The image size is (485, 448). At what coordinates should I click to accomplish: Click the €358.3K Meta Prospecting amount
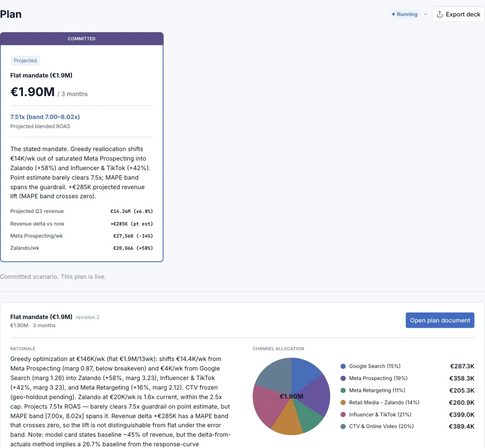[x=462, y=378]
